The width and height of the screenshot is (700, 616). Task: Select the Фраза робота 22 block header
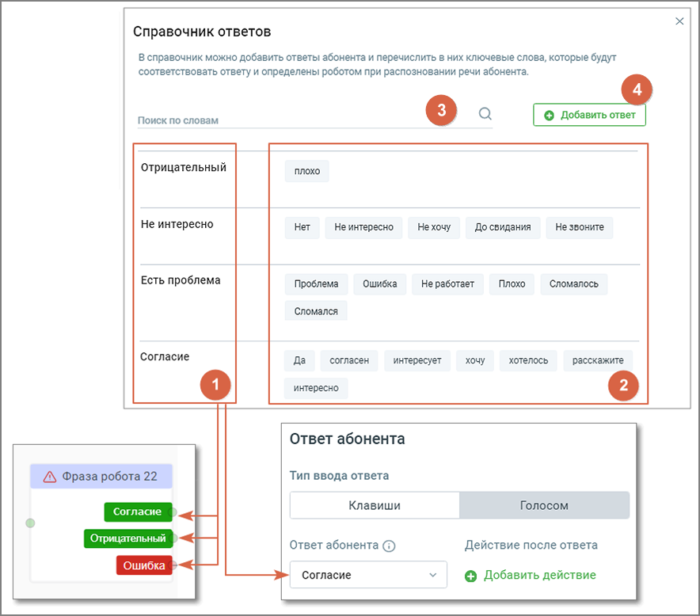point(101,477)
